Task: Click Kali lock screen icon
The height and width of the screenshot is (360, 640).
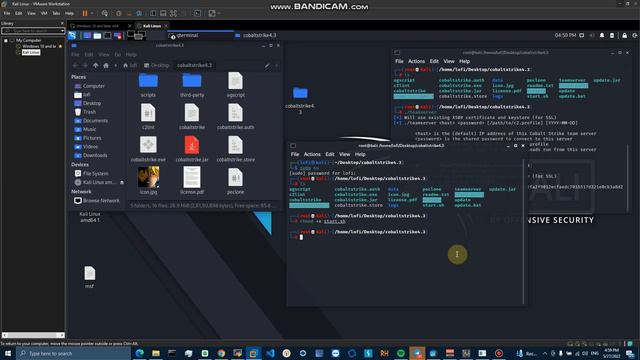Action: (624, 36)
